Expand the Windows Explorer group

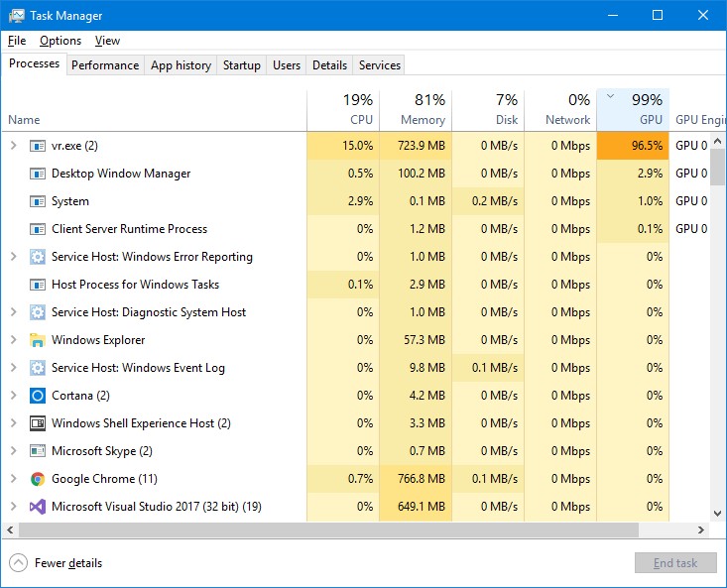point(14,340)
